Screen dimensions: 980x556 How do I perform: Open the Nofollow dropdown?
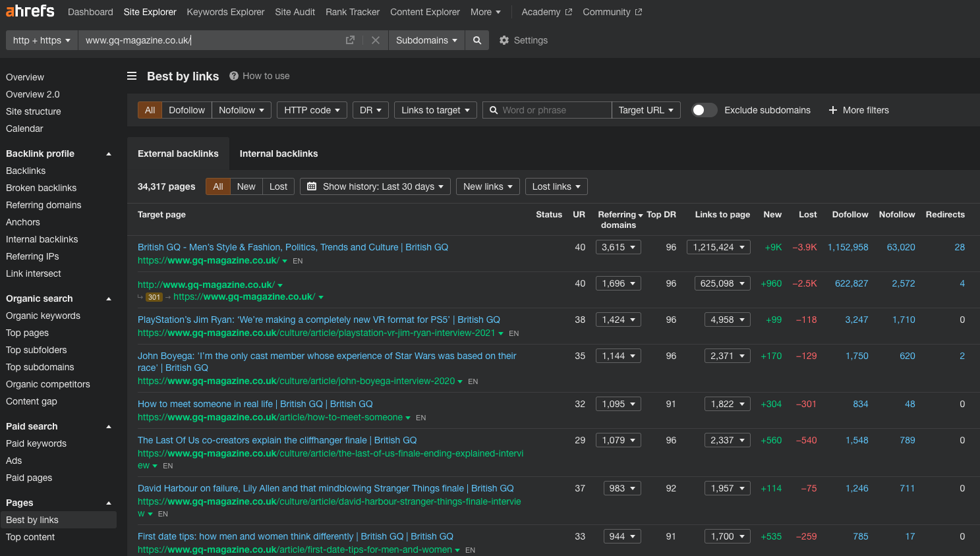241,110
